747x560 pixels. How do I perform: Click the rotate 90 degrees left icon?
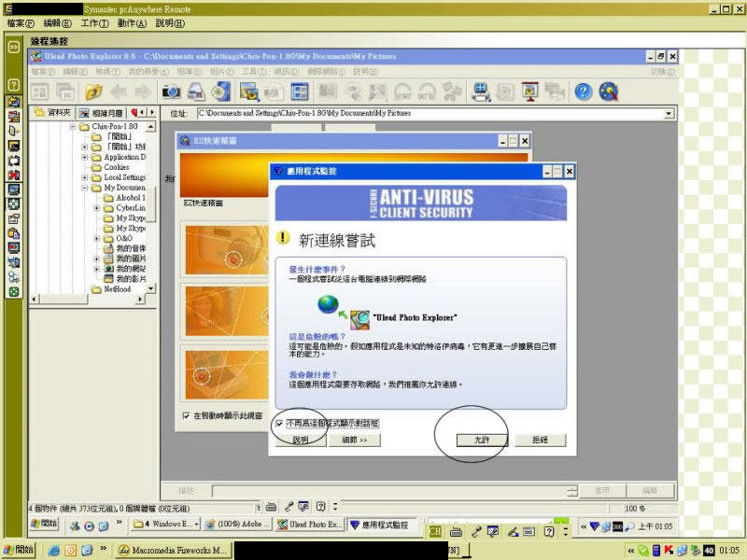(x=402, y=91)
